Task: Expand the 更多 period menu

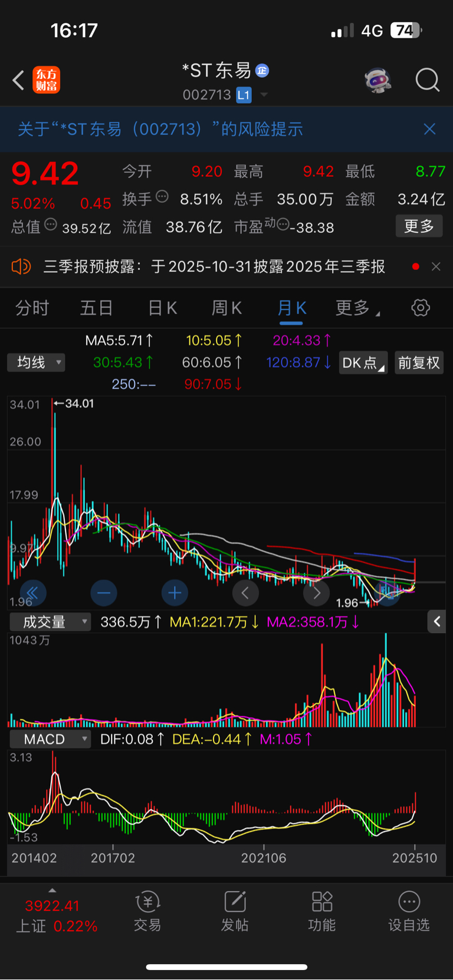Action: (357, 308)
